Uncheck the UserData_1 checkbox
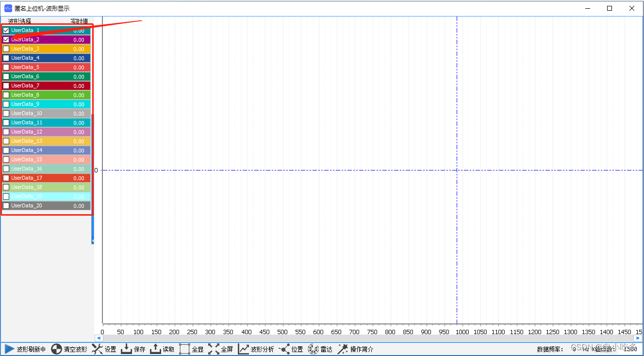 pos(6,30)
